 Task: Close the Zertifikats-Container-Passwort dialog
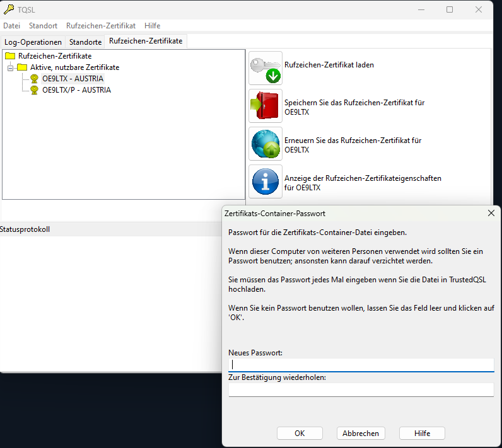click(x=491, y=213)
